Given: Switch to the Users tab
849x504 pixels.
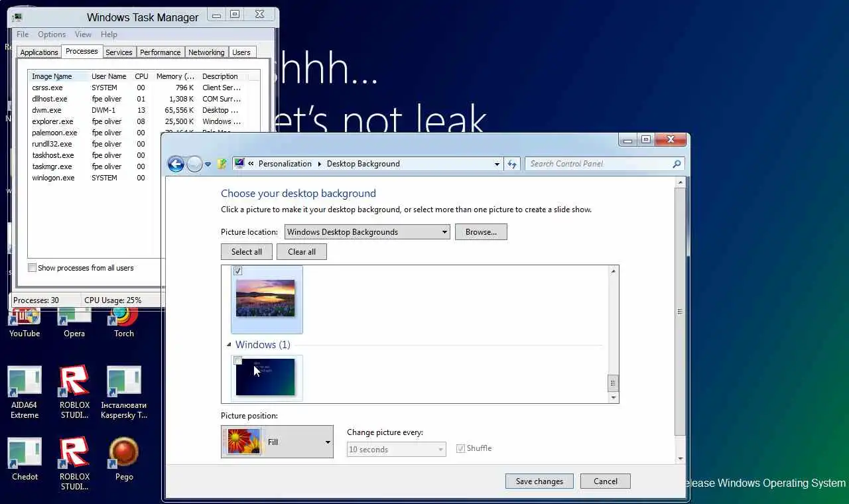Looking at the screenshot, I should tap(241, 52).
